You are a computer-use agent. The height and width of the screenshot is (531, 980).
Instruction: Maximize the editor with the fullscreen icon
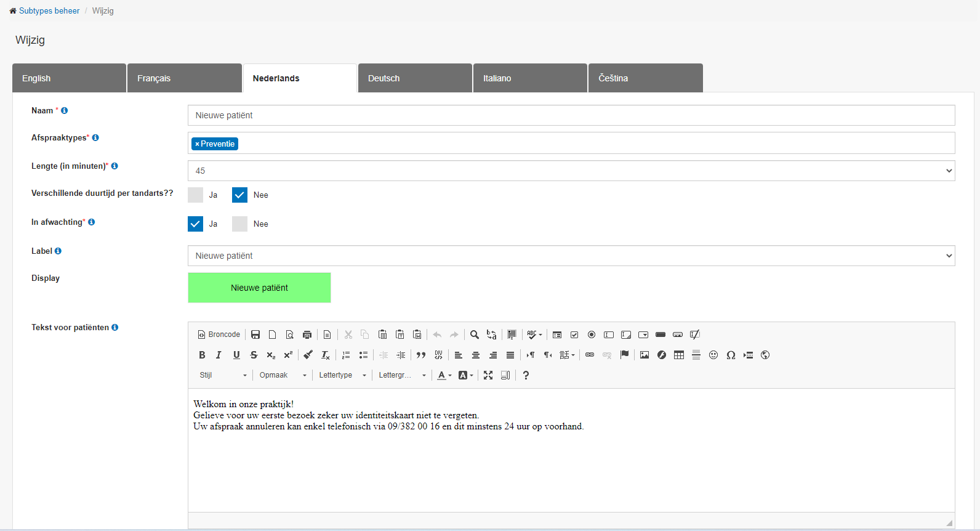[x=488, y=375]
